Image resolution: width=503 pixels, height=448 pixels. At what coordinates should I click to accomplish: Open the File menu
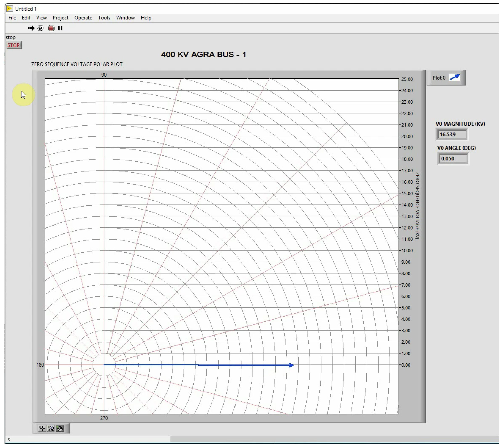(x=12, y=18)
